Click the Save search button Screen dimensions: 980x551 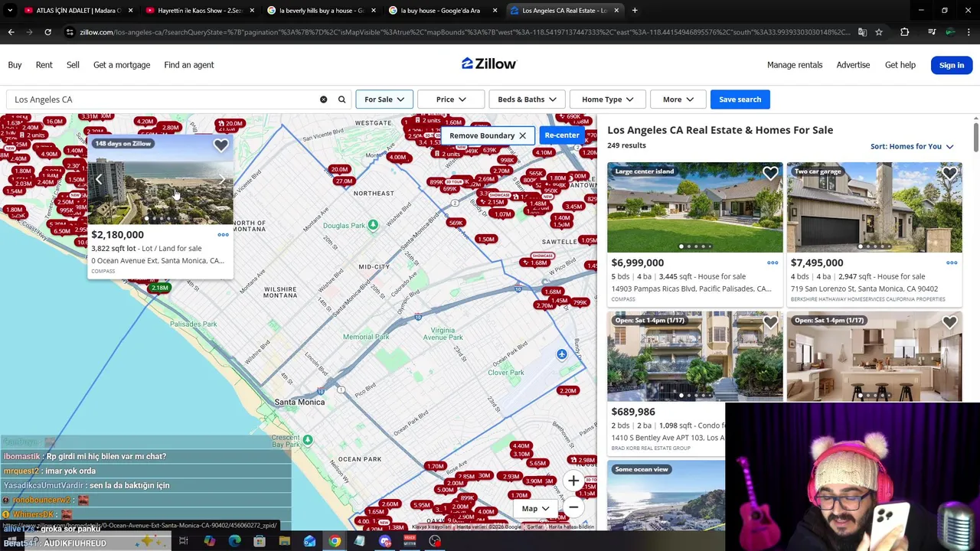coord(740,99)
